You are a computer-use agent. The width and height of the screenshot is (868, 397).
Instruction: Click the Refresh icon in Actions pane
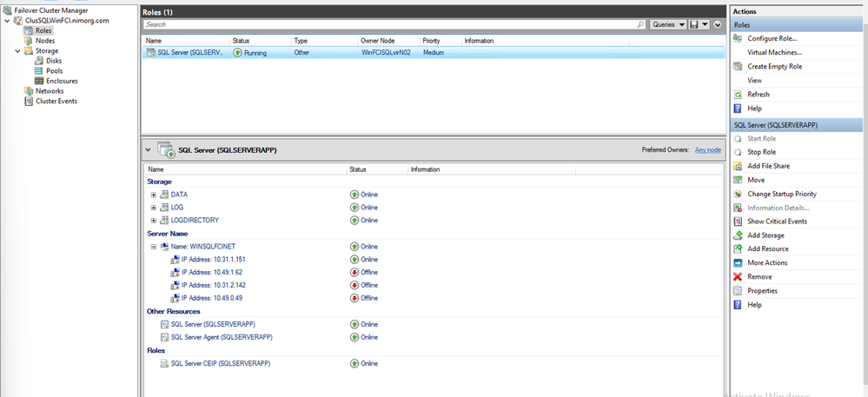[739, 94]
